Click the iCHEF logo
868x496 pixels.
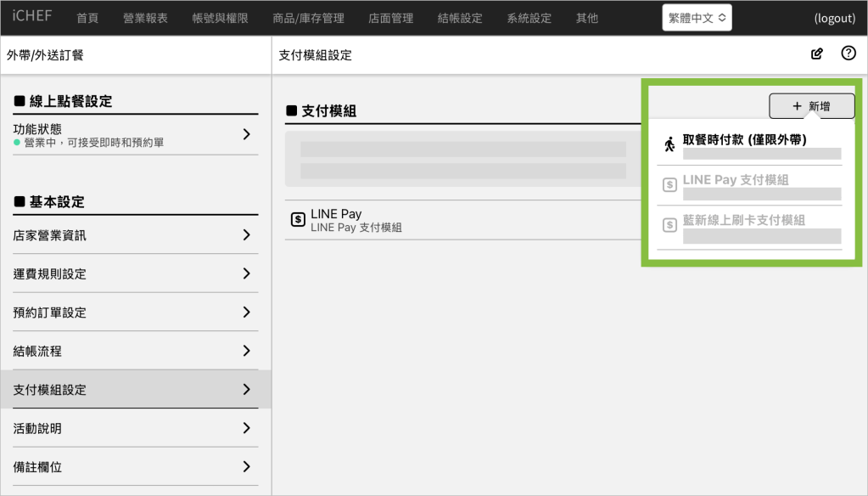click(x=32, y=17)
